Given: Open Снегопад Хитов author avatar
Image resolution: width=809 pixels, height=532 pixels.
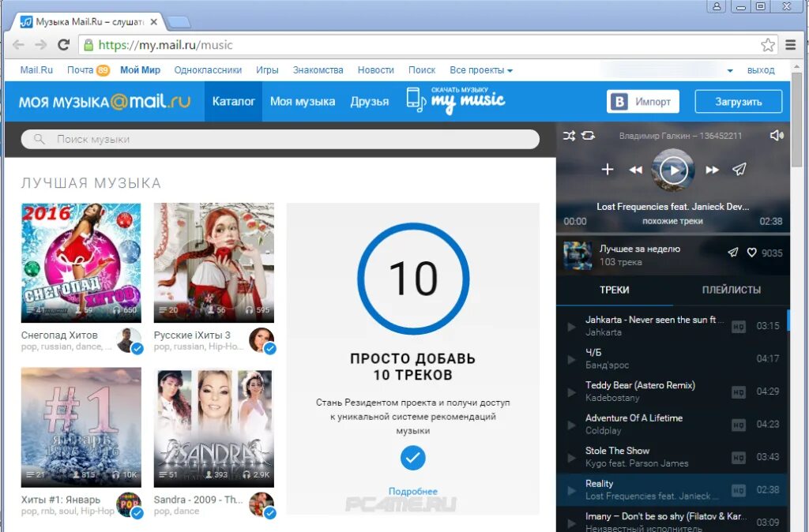Looking at the screenshot, I should pos(129,340).
